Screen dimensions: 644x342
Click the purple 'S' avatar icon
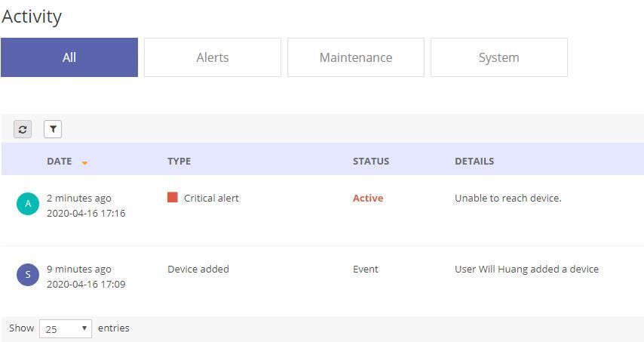tap(28, 275)
